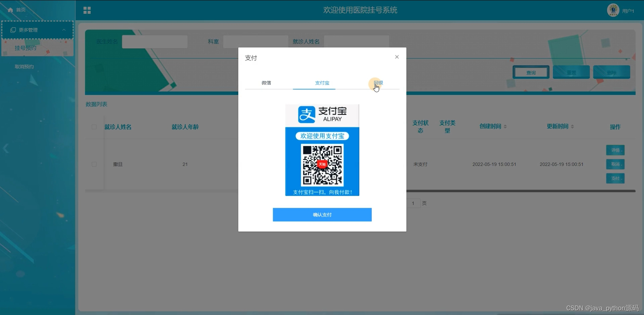The image size is (644, 315).
Task: Switch to the 支付宝 payment tab
Action: tap(322, 83)
